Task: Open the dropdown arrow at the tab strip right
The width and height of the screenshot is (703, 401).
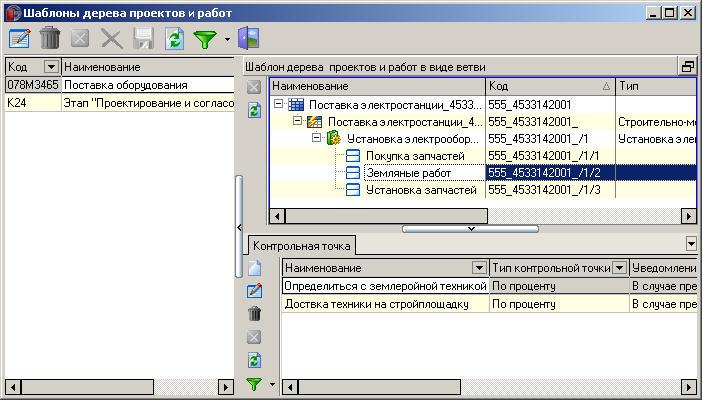Action: (x=691, y=244)
